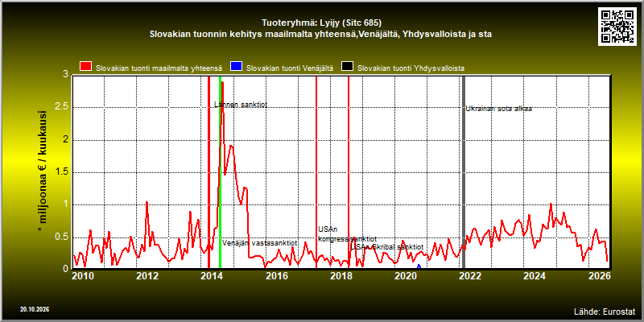Click the x-axis year label 2024
This screenshot has height=322, width=644.
[534, 275]
